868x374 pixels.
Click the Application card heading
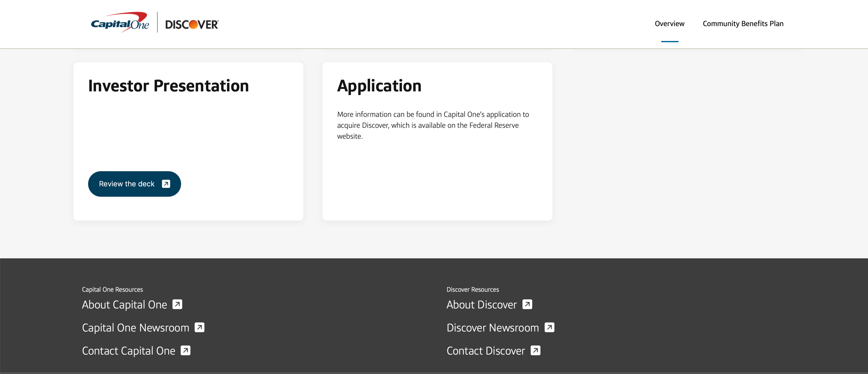(x=379, y=86)
